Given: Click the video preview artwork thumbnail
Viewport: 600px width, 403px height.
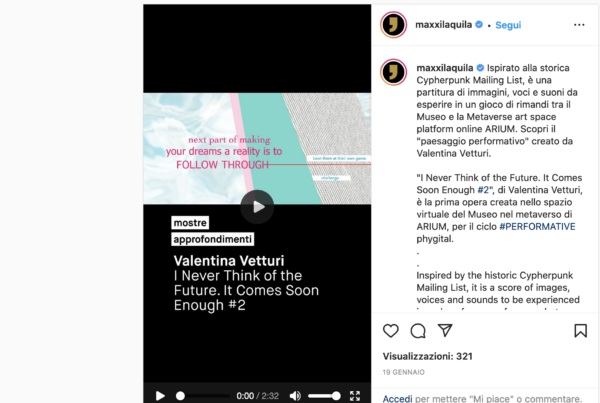Looking at the screenshot, I should coord(257,148).
